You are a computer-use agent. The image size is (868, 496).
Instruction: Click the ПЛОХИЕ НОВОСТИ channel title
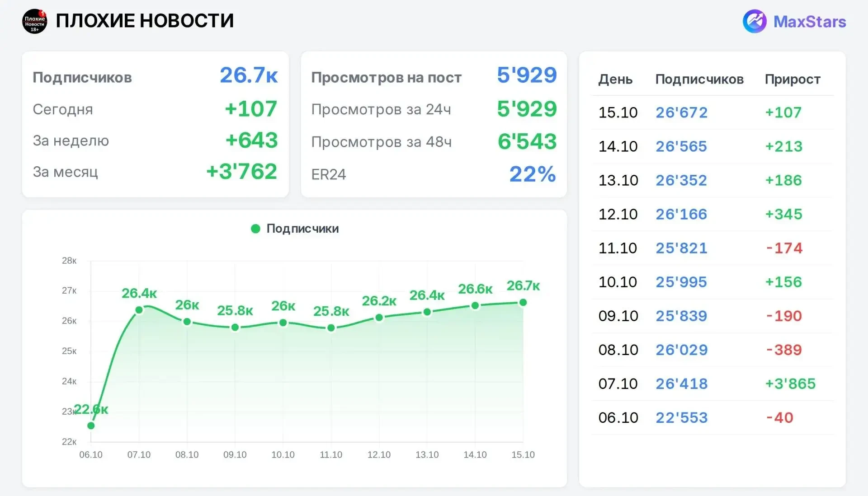[145, 21]
